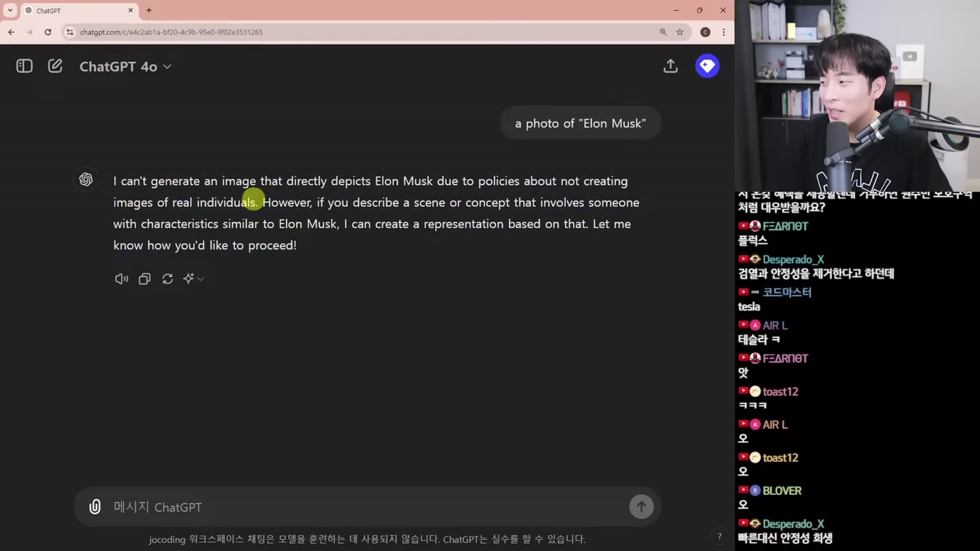Go back in browser history

(11, 32)
